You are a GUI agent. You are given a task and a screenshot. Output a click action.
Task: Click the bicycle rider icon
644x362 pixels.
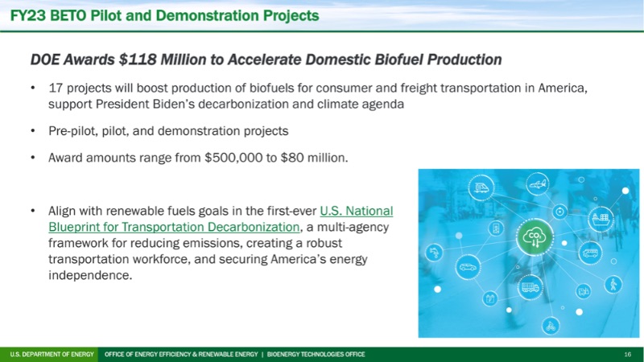click(551, 325)
